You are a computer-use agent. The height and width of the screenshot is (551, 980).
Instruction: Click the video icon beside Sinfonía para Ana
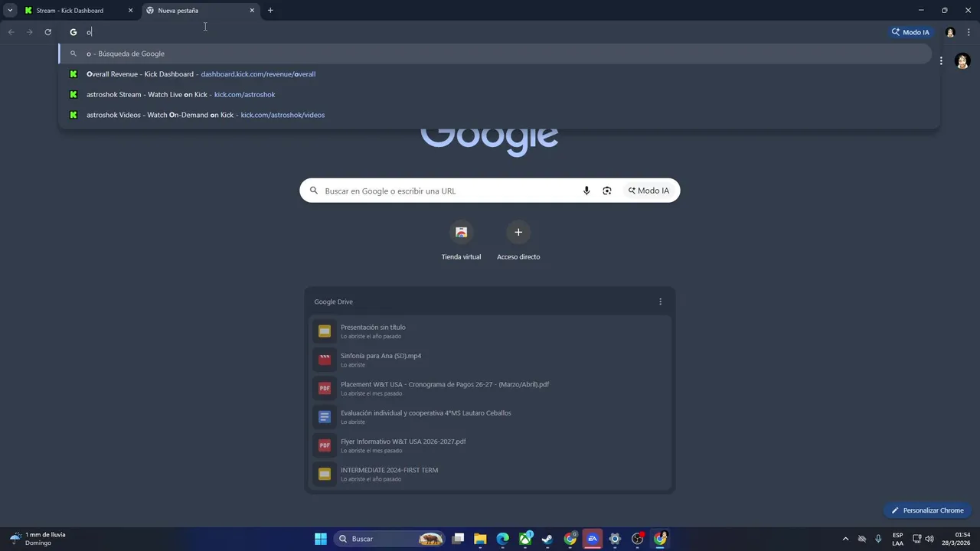[x=325, y=360]
